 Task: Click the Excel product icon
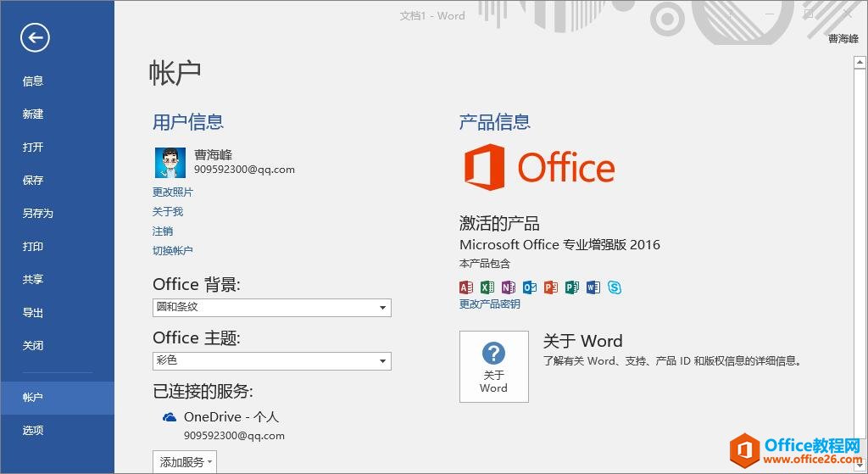(487, 287)
